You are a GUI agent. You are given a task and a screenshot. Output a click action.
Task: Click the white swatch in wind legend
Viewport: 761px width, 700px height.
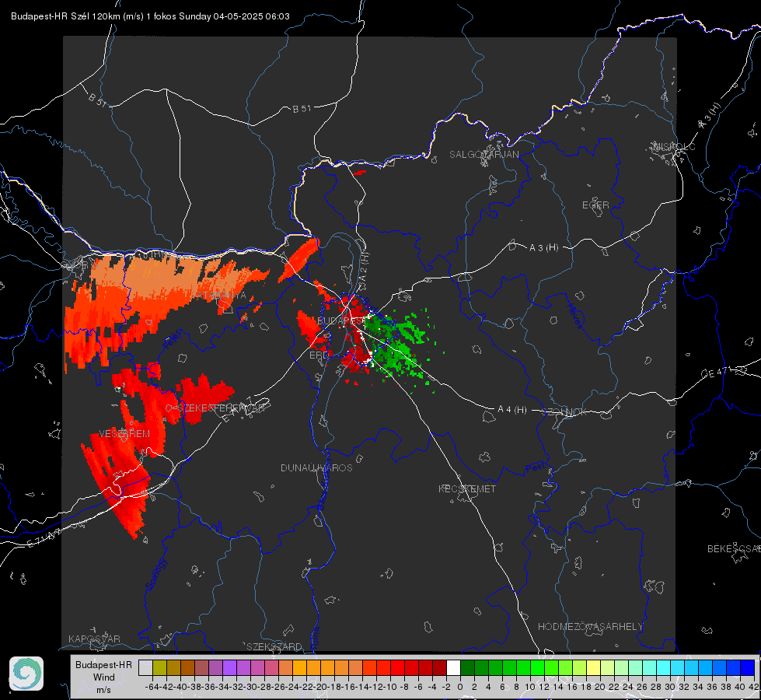(453, 667)
